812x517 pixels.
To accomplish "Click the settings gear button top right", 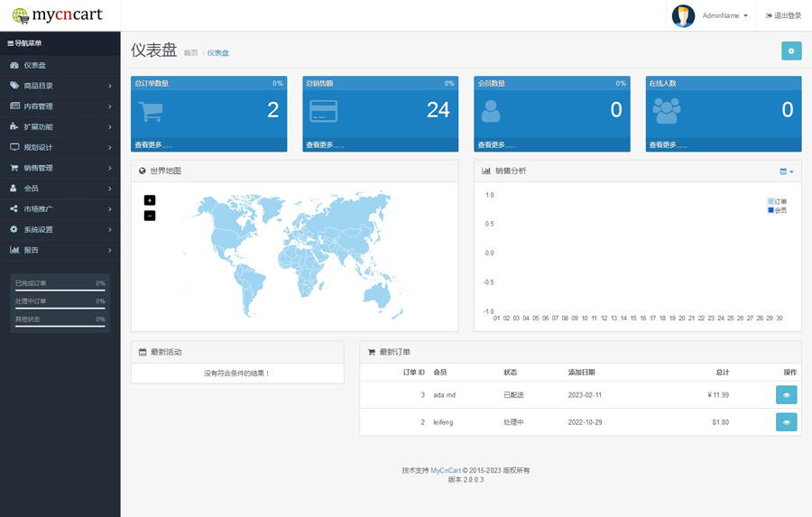I will (791, 51).
